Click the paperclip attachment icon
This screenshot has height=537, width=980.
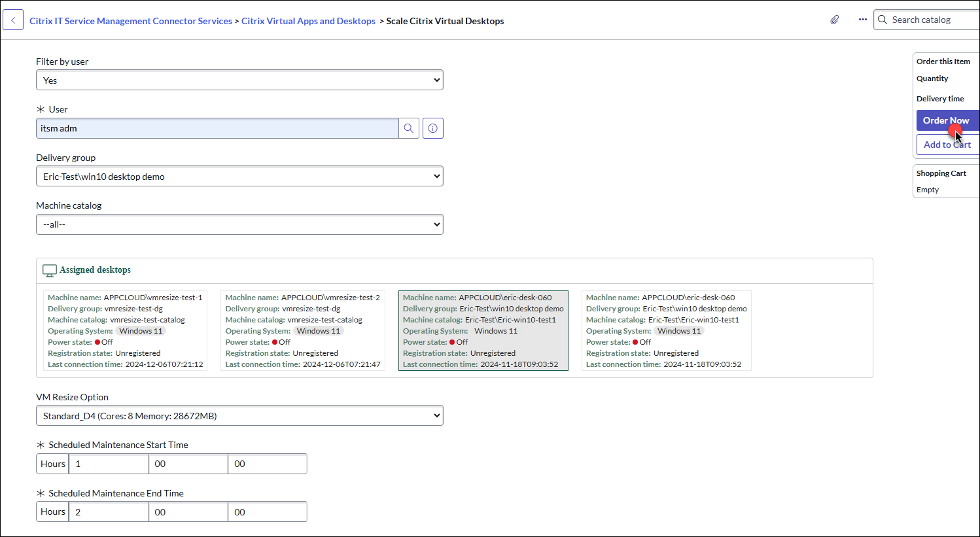pyautogui.click(x=834, y=20)
